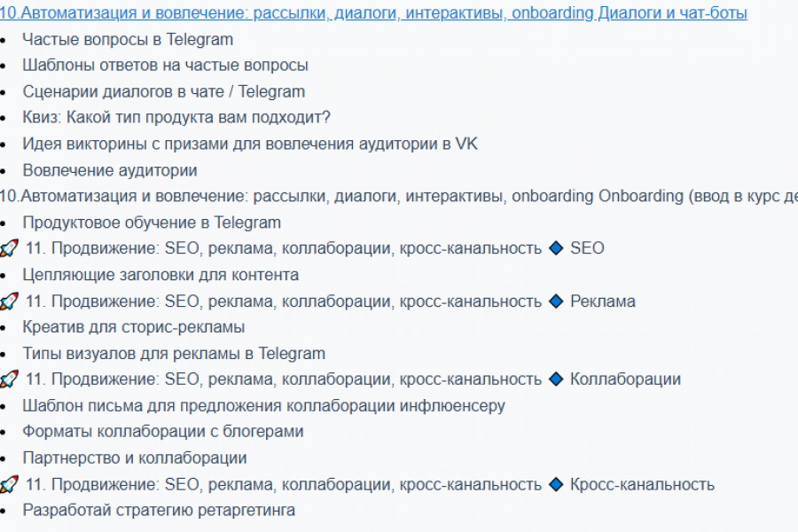Click the rocket icon beside the SEO heading
The width and height of the screenshot is (798, 532).
pyautogui.click(x=9, y=248)
